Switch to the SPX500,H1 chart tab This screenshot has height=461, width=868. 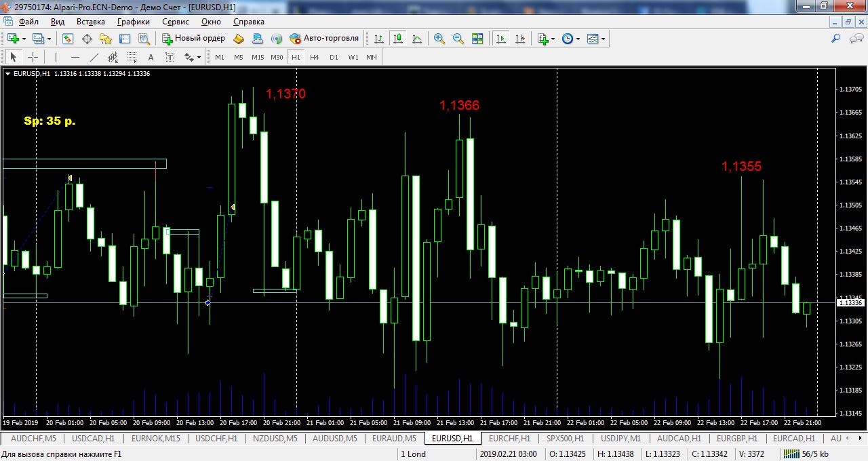566,439
